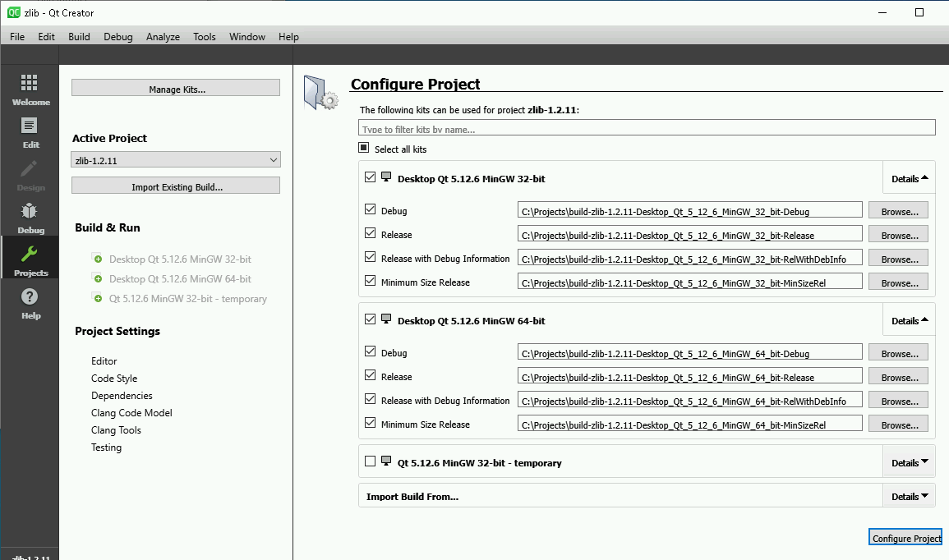This screenshot has height=560, width=949.
Task: Browse for the 64-bit Debug build directory
Action: coord(899,352)
